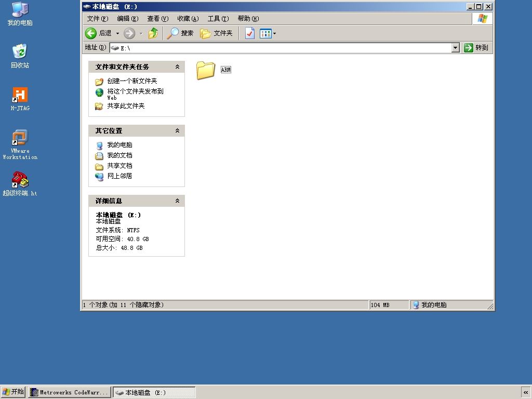Expand the views dropdown arrow

[274, 33]
